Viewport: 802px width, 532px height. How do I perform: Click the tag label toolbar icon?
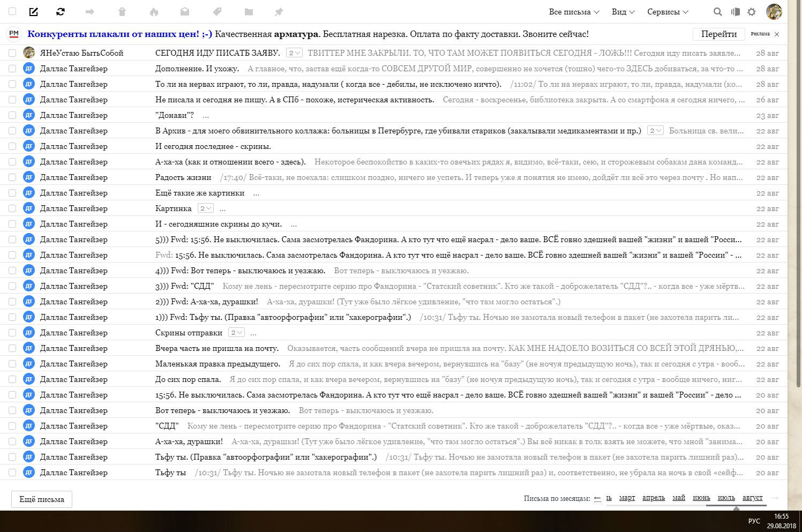pos(217,12)
